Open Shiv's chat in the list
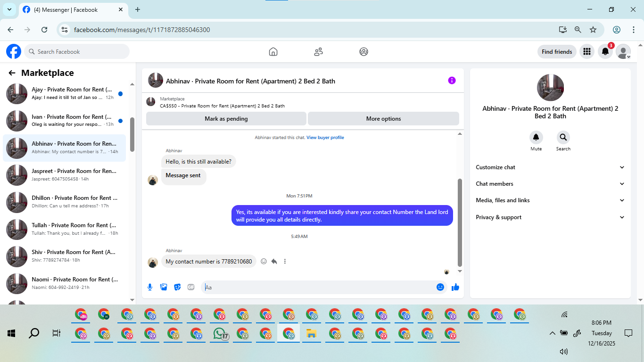644x362 pixels. pos(65,256)
